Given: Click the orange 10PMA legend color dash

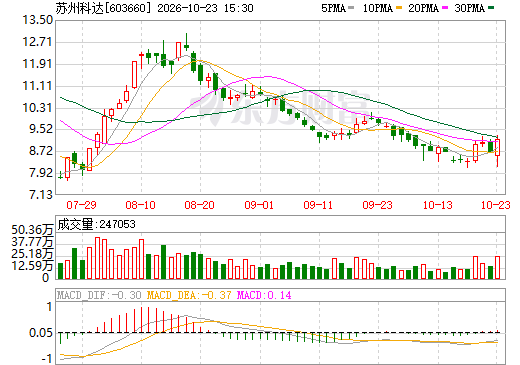Looking at the screenshot, I should click(399, 7).
